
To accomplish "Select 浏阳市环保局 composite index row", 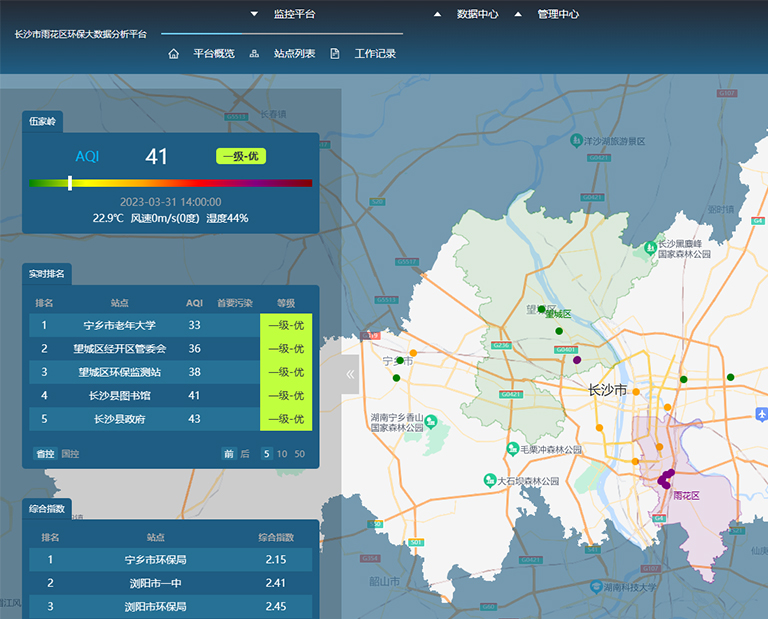I will [170, 607].
